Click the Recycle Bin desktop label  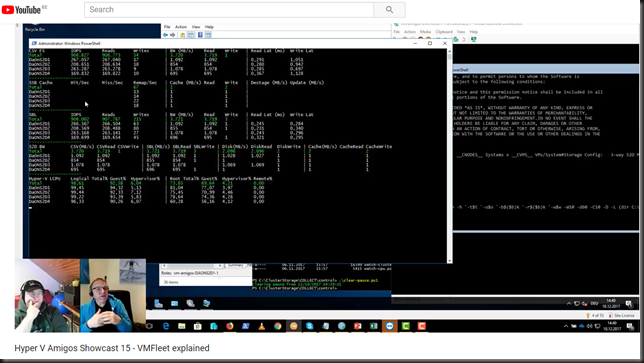tap(35, 30)
